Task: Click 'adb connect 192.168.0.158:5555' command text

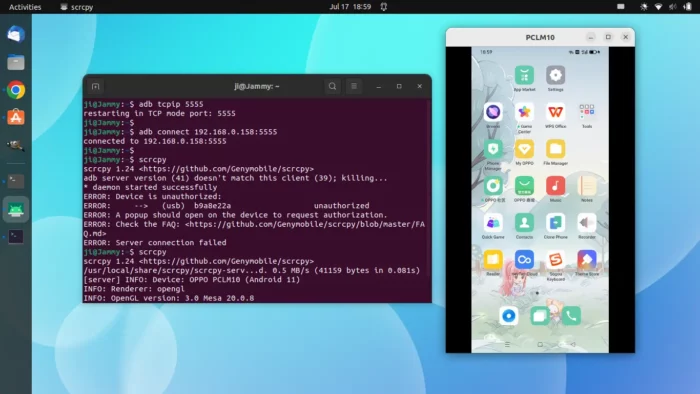Action: pos(208,132)
